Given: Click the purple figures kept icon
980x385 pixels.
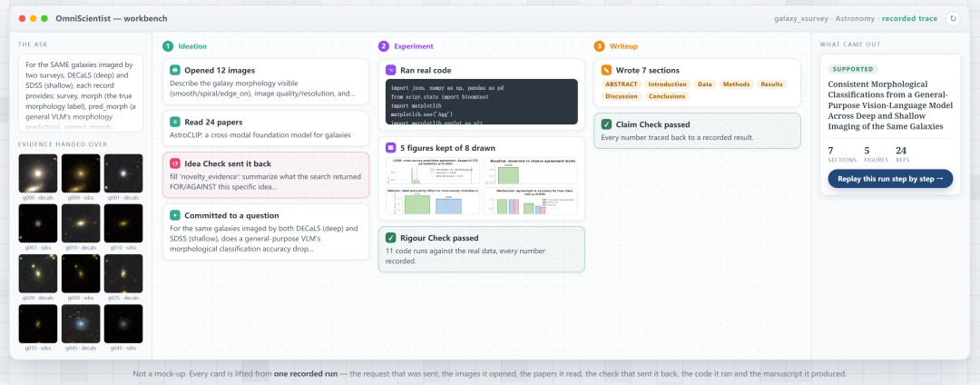Looking at the screenshot, I should (390, 148).
